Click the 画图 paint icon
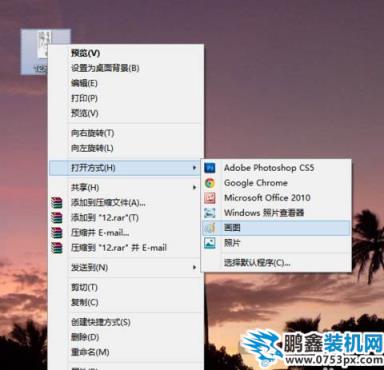384x370 pixels. (x=210, y=228)
